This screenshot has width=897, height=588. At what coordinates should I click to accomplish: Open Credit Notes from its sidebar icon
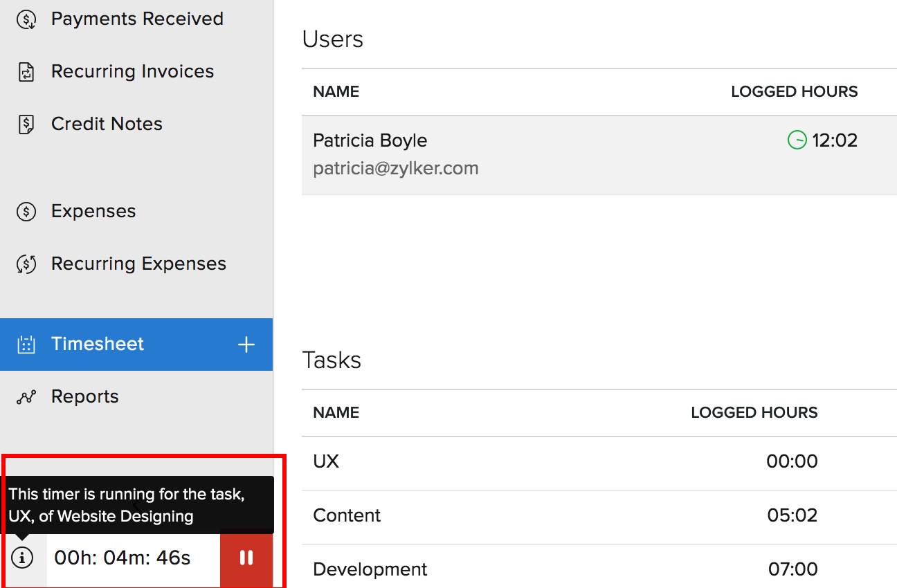26,124
